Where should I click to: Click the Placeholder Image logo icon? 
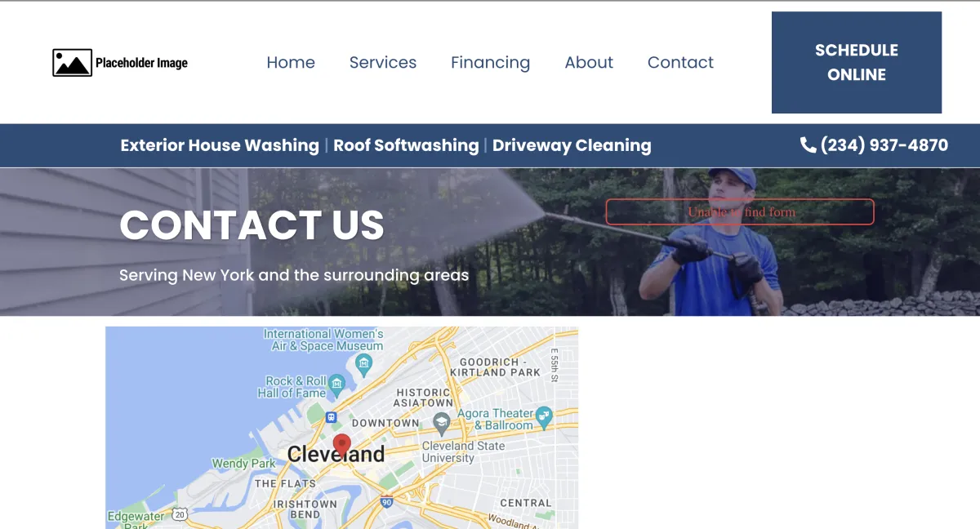click(x=72, y=63)
